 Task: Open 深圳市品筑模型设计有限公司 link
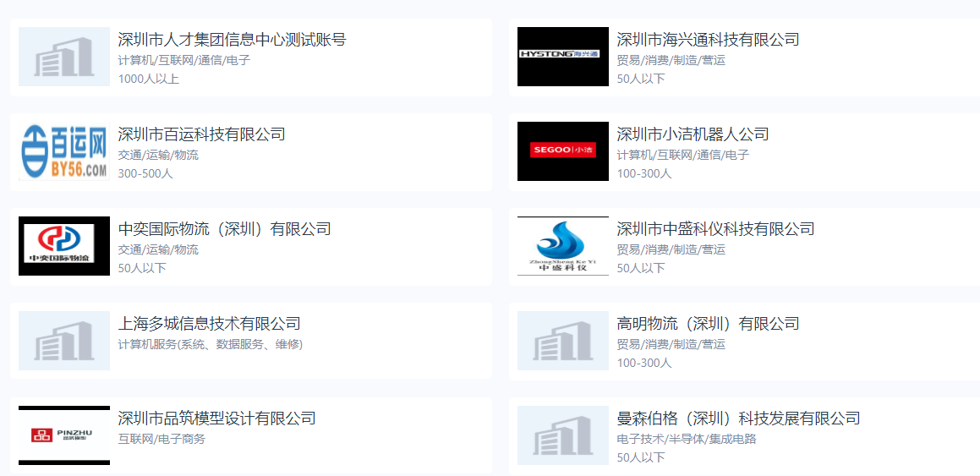pyautogui.click(x=216, y=419)
